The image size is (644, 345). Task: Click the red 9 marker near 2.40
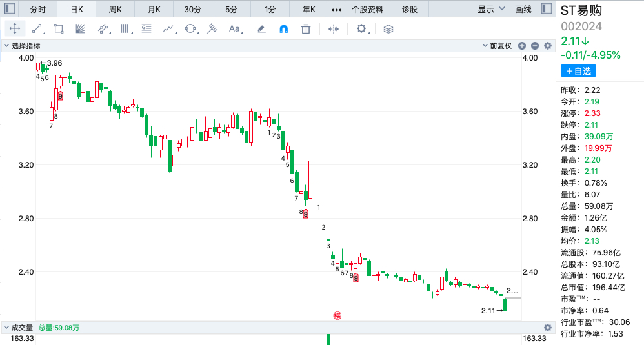(x=356, y=278)
